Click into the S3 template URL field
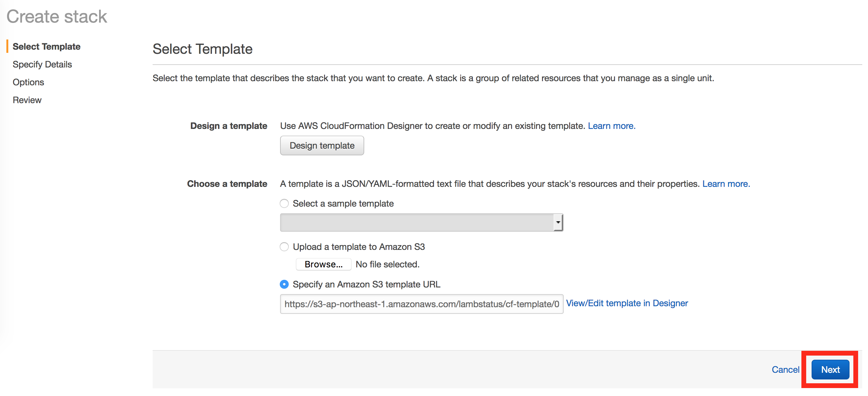Viewport: 868px width, 396px height. tap(421, 304)
